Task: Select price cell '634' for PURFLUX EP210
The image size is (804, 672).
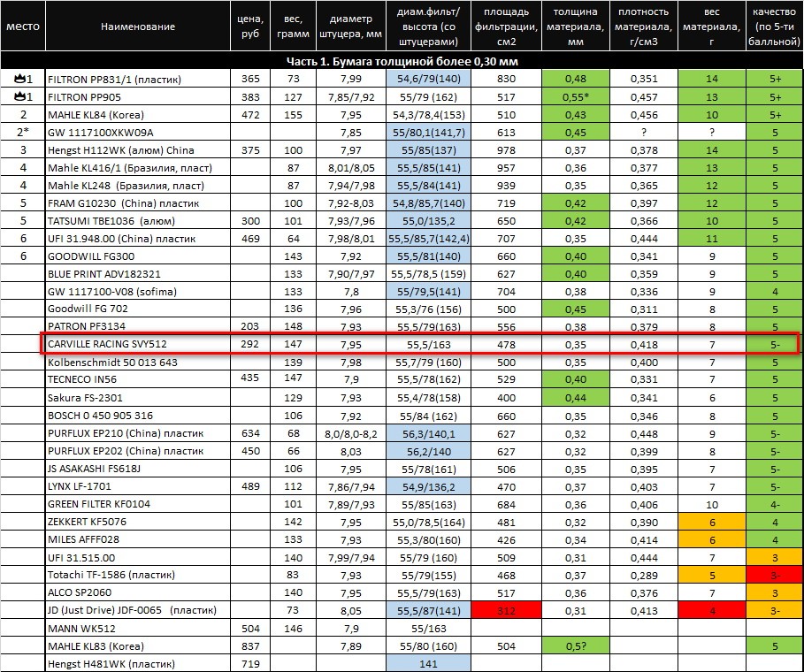Action: 250,433
